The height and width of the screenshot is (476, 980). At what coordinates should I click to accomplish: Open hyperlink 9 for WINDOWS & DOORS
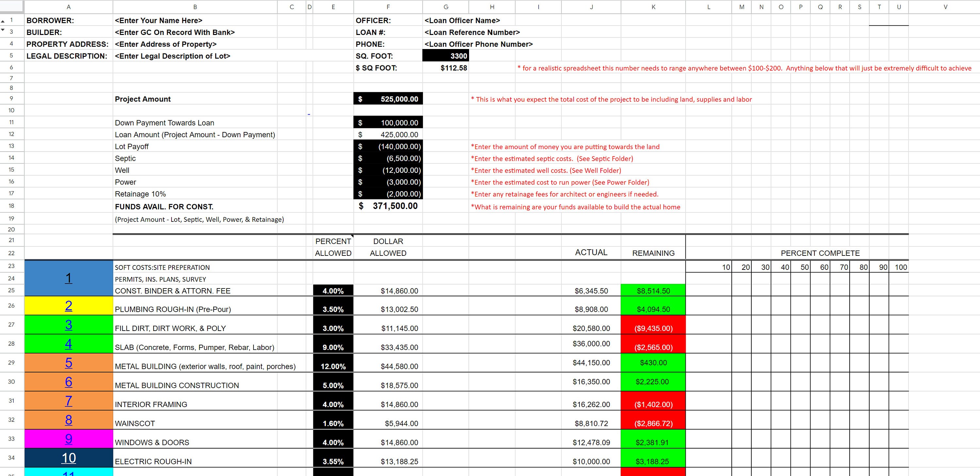point(69,439)
